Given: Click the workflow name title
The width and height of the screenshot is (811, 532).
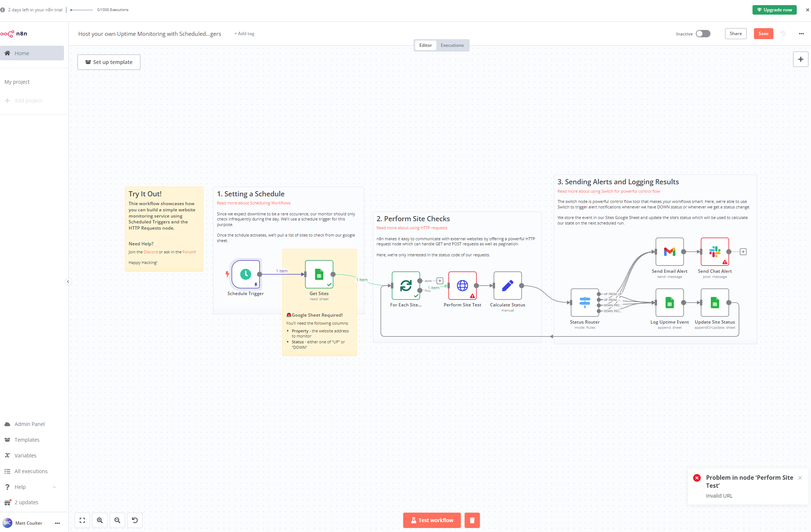Looking at the screenshot, I should [x=150, y=34].
